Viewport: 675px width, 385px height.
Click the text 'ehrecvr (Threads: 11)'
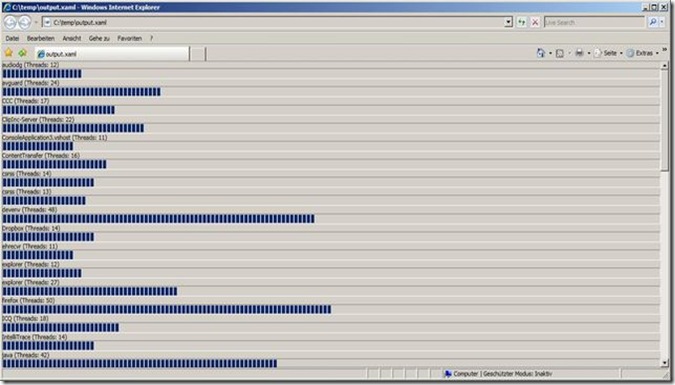click(x=30, y=246)
